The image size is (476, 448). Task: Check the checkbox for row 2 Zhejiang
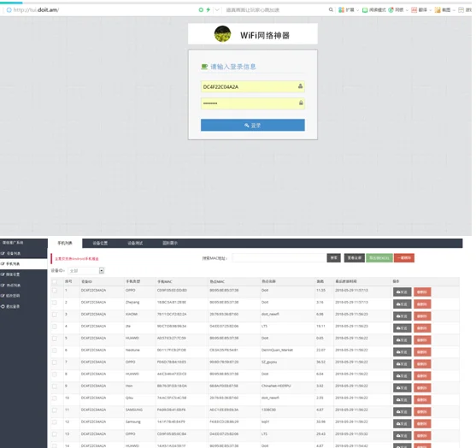tap(55, 303)
